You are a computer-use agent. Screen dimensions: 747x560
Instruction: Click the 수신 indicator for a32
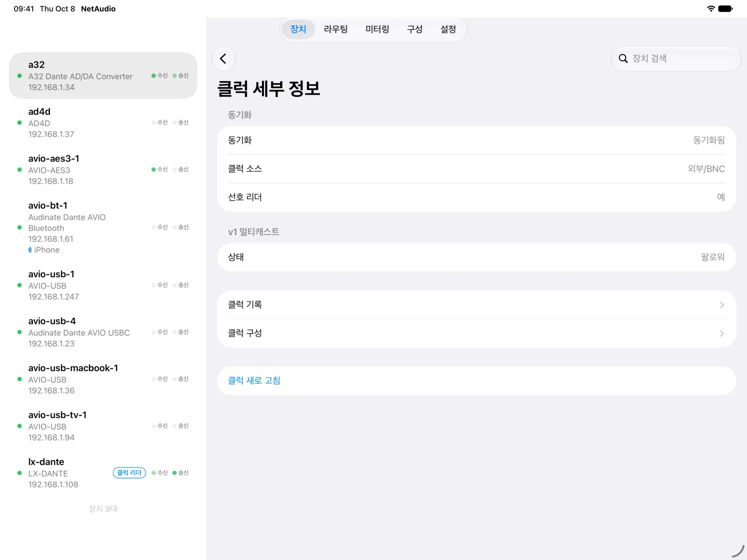coord(160,76)
